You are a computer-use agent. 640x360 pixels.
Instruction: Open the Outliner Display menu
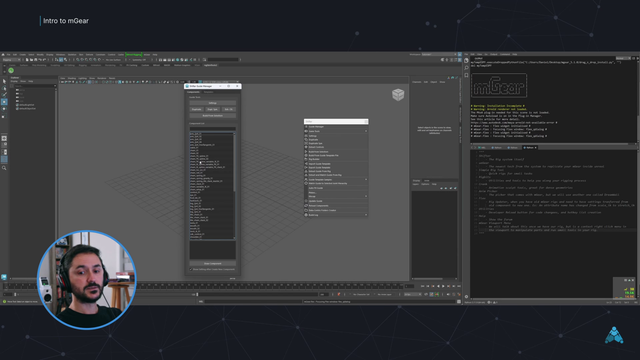tap(14, 81)
